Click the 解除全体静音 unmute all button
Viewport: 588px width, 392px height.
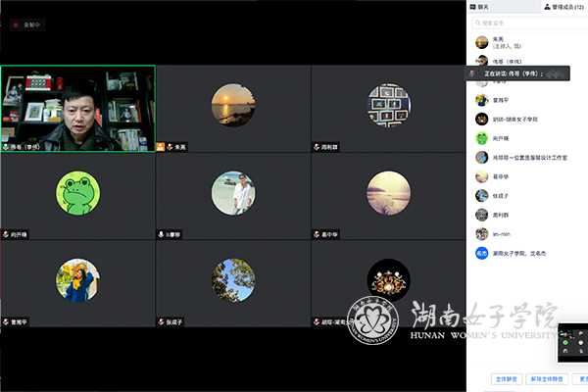(547, 379)
